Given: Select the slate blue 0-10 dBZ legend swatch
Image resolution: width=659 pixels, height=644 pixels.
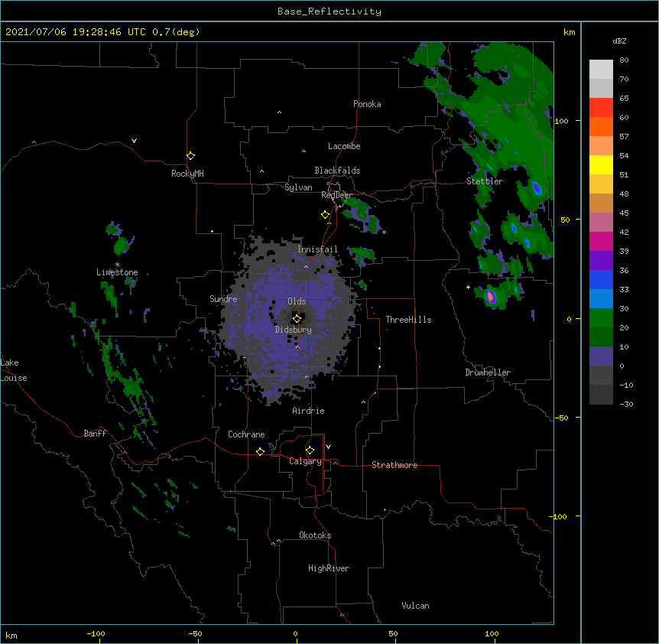Looking at the screenshot, I should click(601, 356).
